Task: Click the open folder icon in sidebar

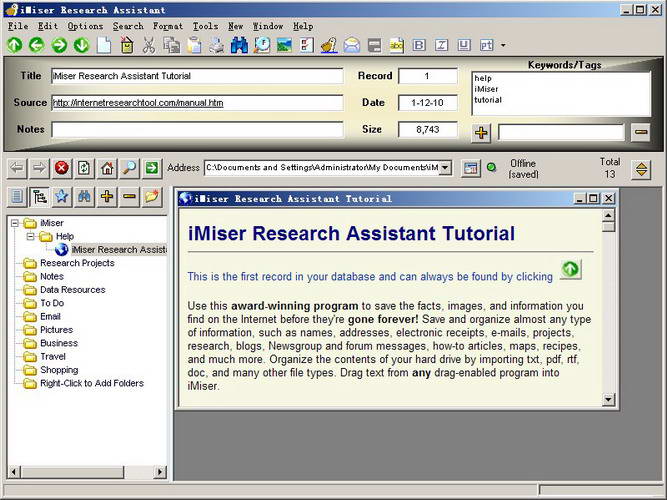Action: tap(152, 197)
